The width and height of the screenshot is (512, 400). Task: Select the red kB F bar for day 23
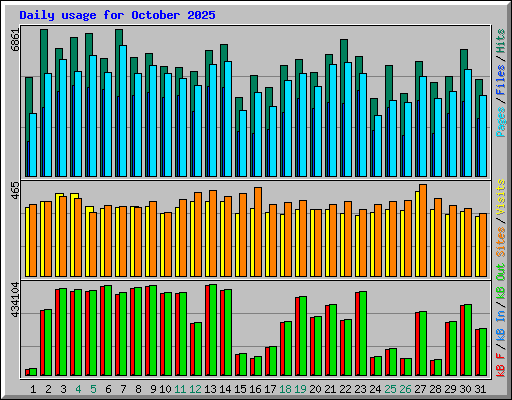[x=357, y=334]
